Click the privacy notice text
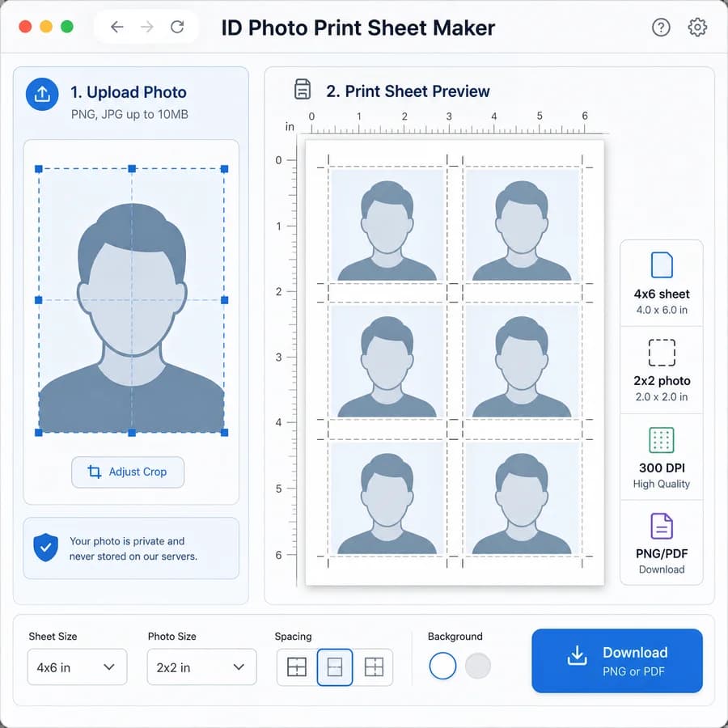Screen dimensions: 728x728 tap(133, 548)
